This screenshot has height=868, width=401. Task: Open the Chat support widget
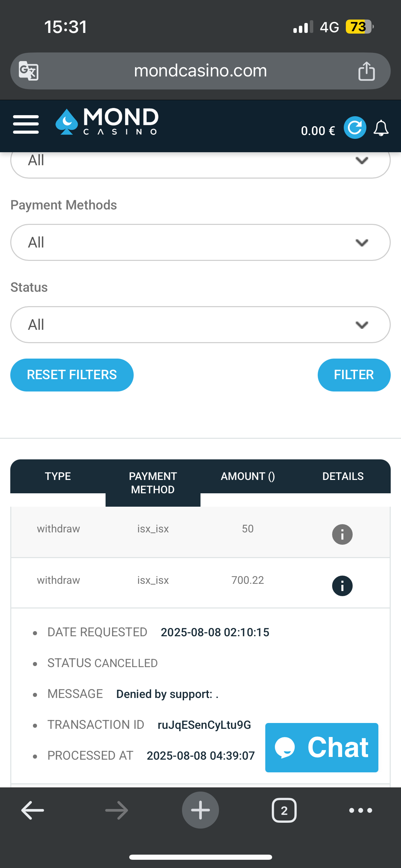point(321,747)
